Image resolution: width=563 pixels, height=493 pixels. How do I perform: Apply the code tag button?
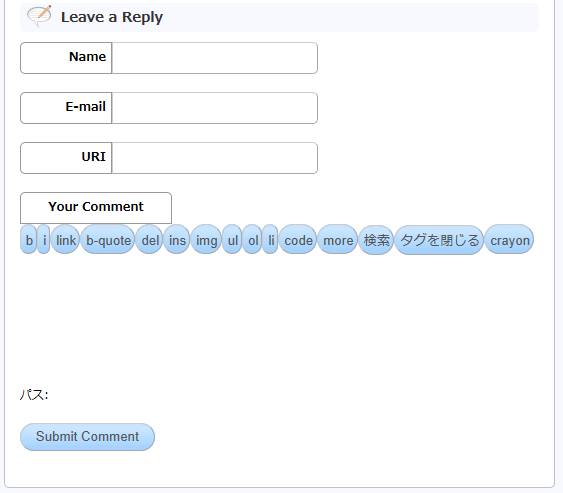tap(298, 239)
